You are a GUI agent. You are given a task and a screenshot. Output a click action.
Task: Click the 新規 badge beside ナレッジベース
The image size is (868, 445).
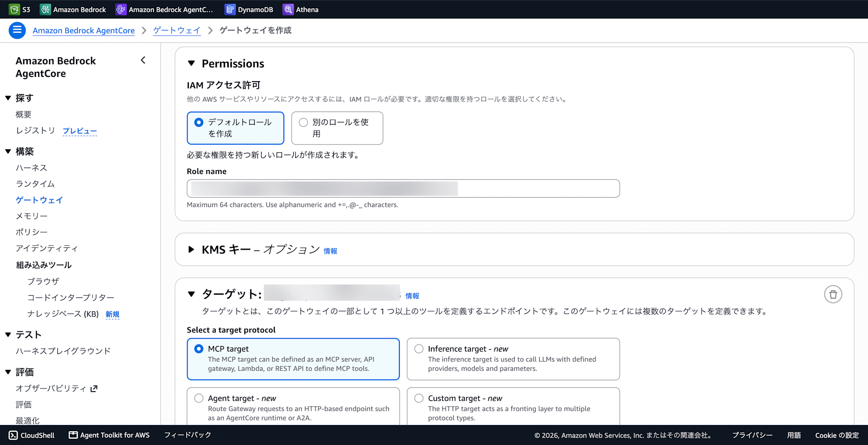click(x=112, y=314)
